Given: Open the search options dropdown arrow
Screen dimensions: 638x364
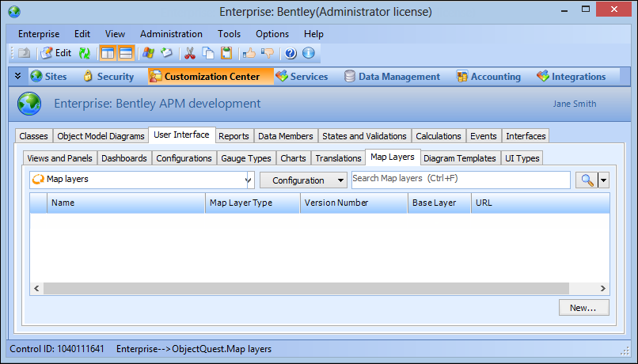Looking at the screenshot, I should tap(604, 180).
